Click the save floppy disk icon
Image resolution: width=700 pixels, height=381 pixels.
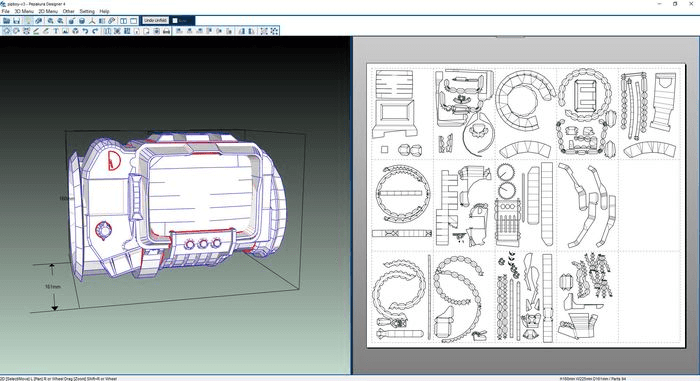17,21
